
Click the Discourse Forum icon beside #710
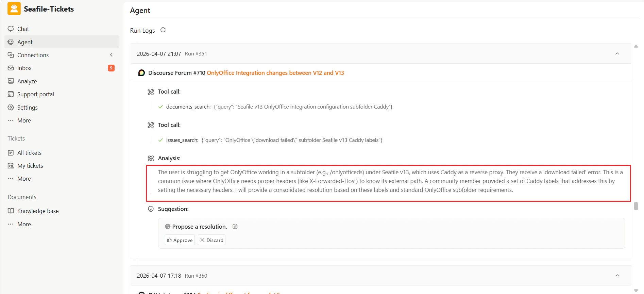(x=142, y=73)
